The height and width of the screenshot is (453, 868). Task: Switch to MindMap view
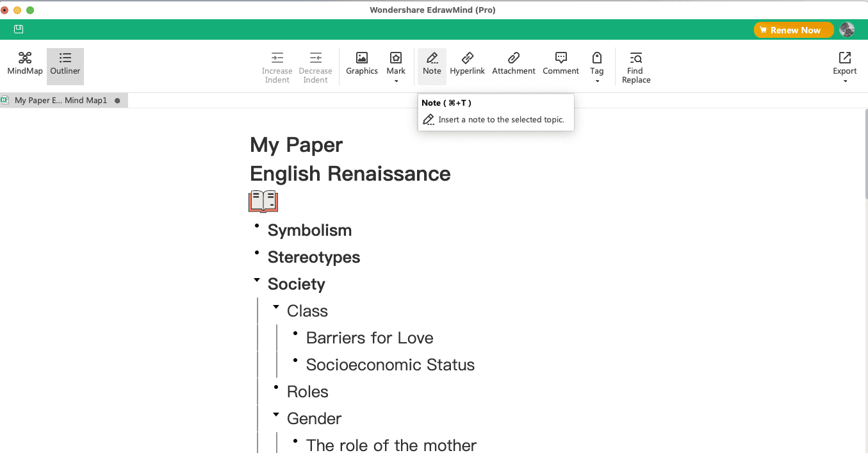(x=25, y=63)
